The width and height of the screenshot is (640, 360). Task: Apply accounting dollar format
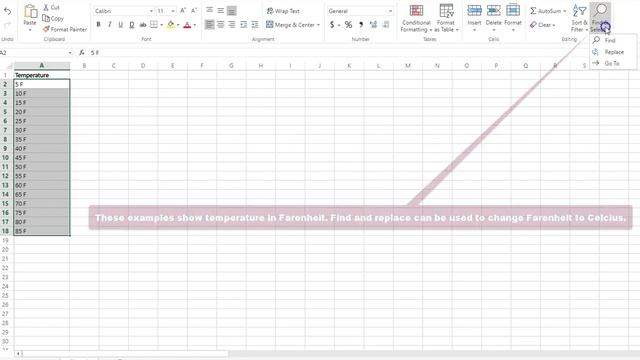tap(332, 25)
